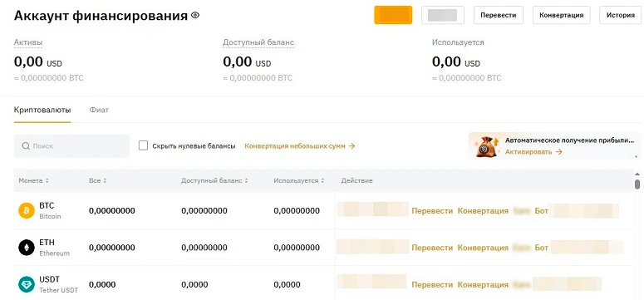Click the Bitcoin coin icon
Image resolution: width=644 pixels, height=300 pixels.
coord(27,211)
